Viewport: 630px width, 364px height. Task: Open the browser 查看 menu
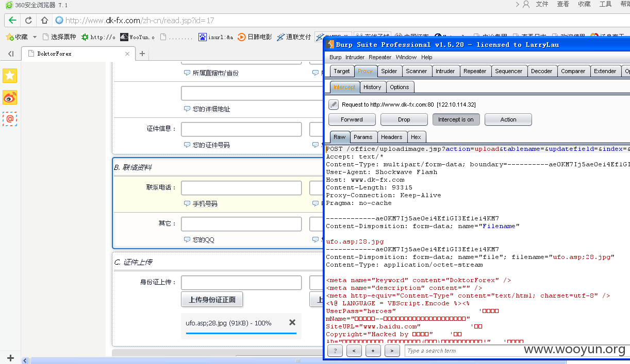pyautogui.click(x=563, y=4)
